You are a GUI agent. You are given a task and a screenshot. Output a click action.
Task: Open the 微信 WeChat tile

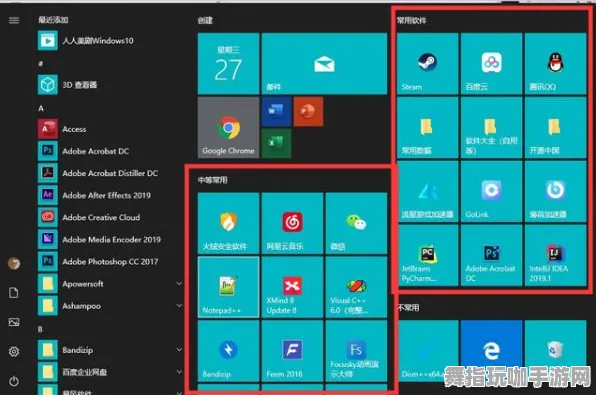[x=356, y=223]
